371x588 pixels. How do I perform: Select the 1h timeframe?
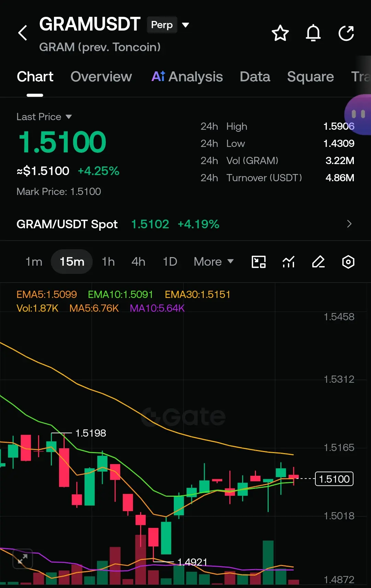[x=108, y=262]
